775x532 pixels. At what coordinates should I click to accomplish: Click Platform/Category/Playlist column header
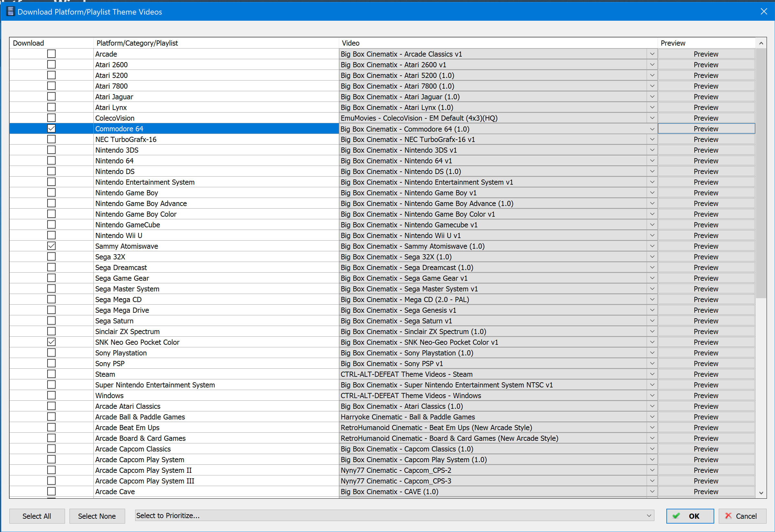click(216, 43)
